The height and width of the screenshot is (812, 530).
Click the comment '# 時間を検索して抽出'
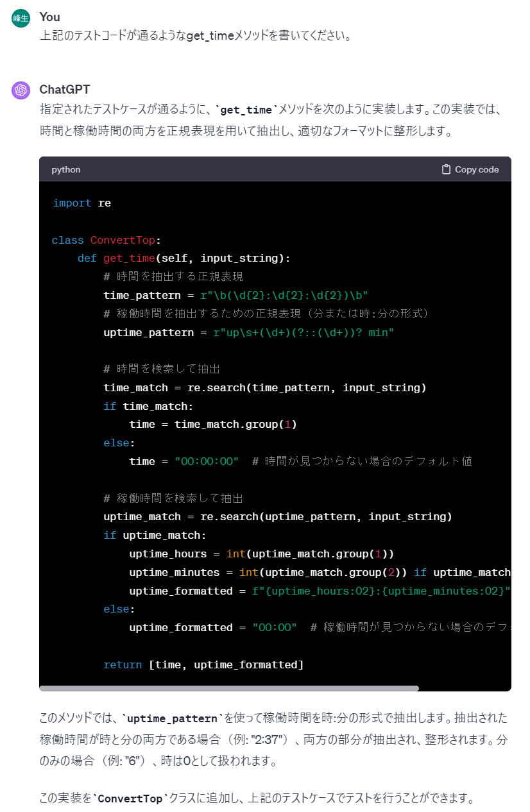162,369
